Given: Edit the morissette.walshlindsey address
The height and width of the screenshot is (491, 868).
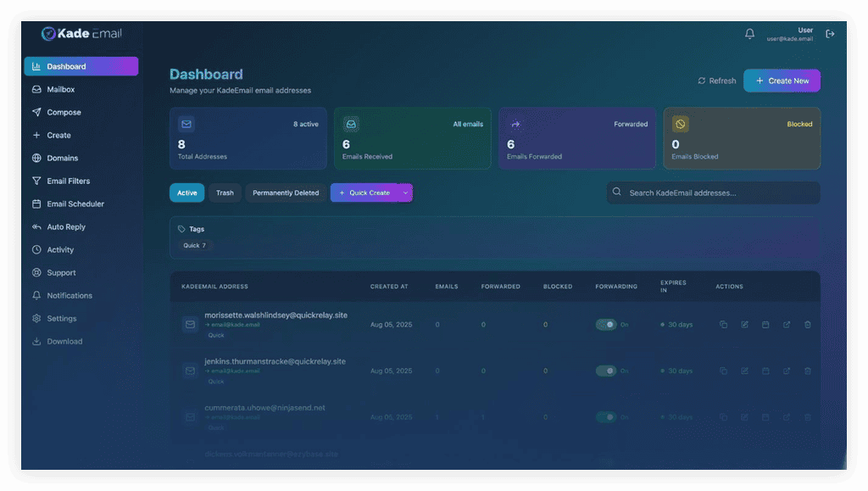Looking at the screenshot, I should 744,325.
